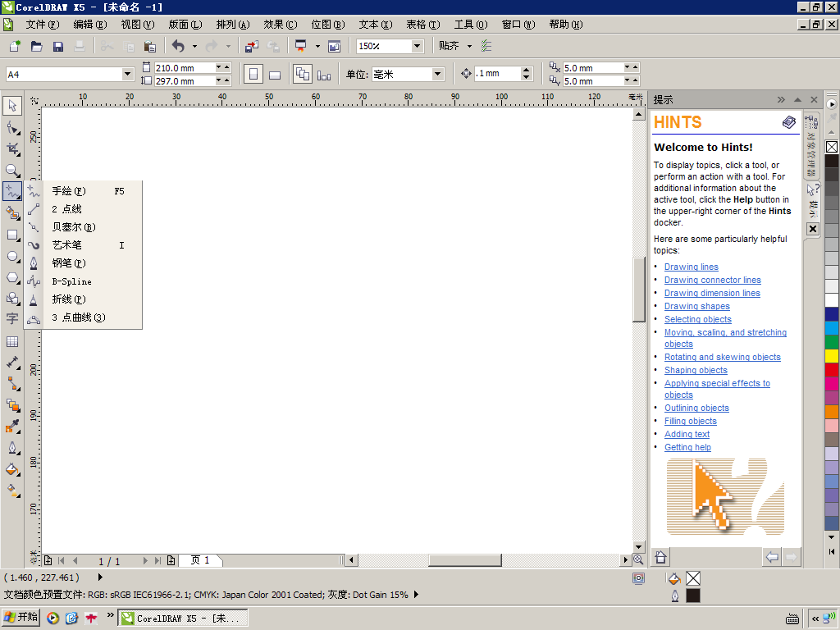Open the Getting help hint link
This screenshot has width=840, height=630.
pyautogui.click(x=688, y=447)
